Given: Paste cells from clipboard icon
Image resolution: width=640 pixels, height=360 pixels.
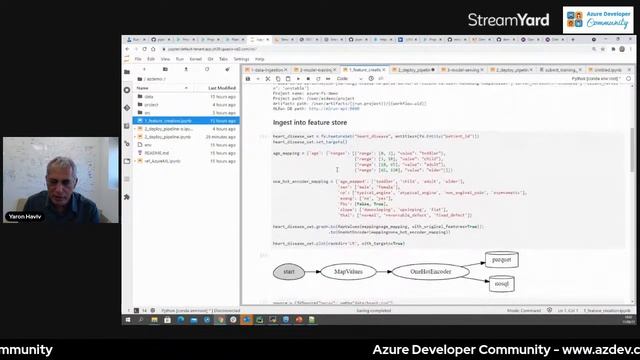Looking at the screenshot, I should point(288,79).
